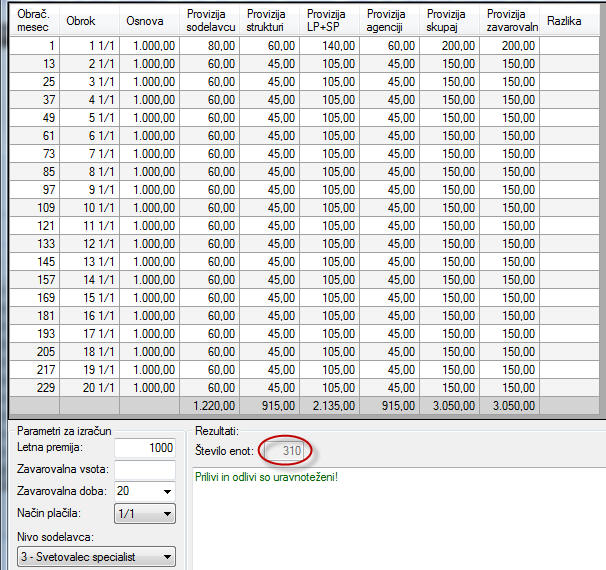Select the Razlika column header
Screen dimensions: 606x570
point(570,21)
